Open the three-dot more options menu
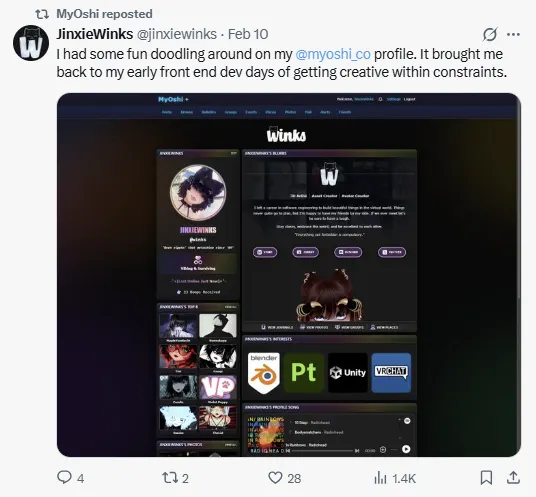 click(513, 34)
